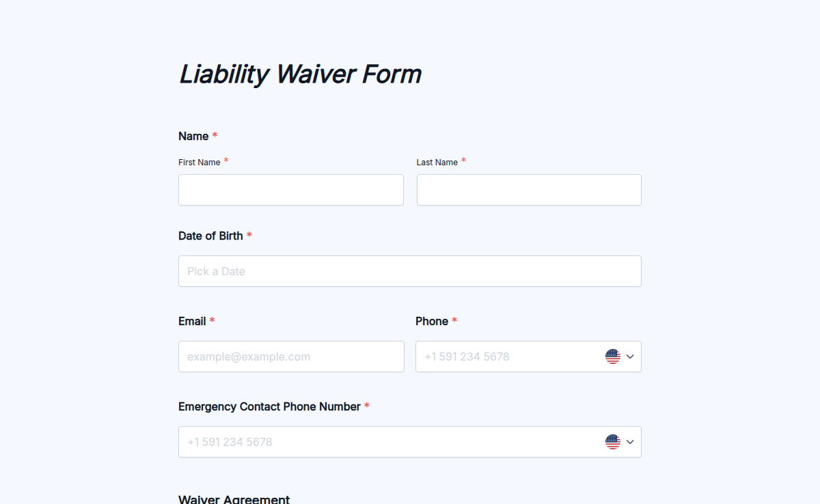Open the Phone country code dropdown
Viewport: 820px width, 504px height.
coord(629,356)
